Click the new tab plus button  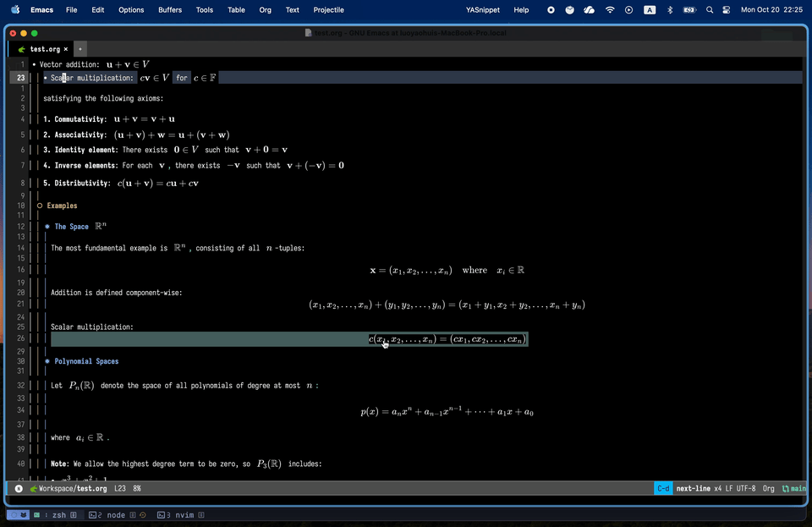pos(80,49)
